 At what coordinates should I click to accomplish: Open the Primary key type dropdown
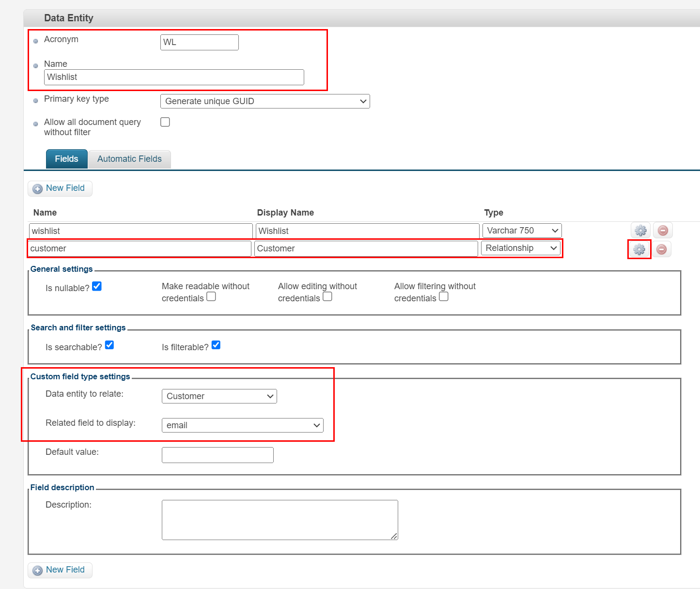(x=265, y=101)
